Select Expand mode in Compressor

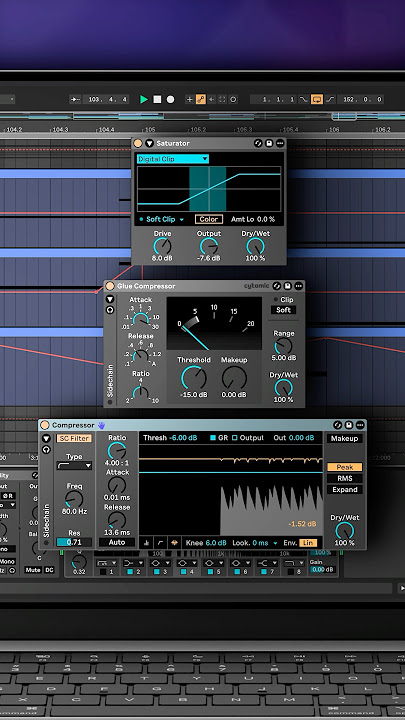[x=344, y=489]
